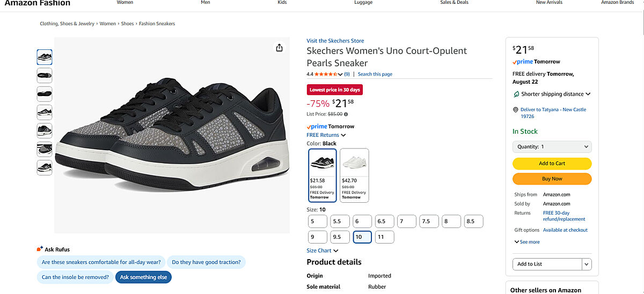Expand FREE Returns details
The height and width of the screenshot is (294, 644).
326,135
